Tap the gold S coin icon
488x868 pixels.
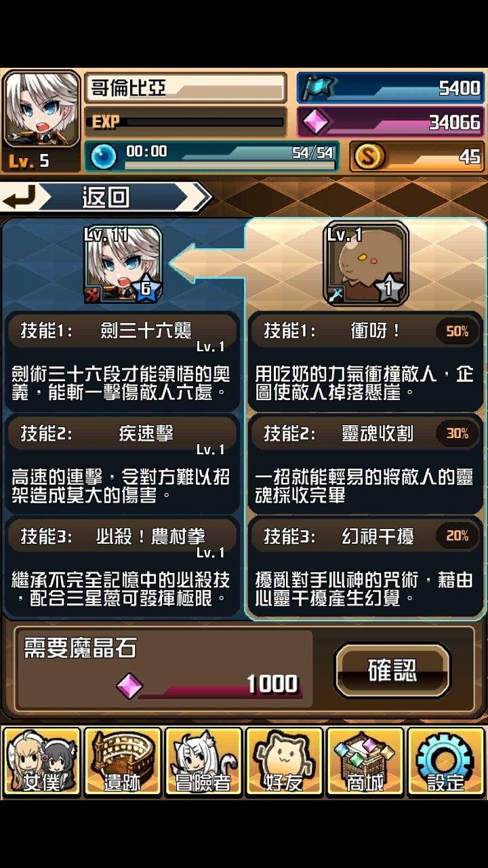click(x=369, y=157)
